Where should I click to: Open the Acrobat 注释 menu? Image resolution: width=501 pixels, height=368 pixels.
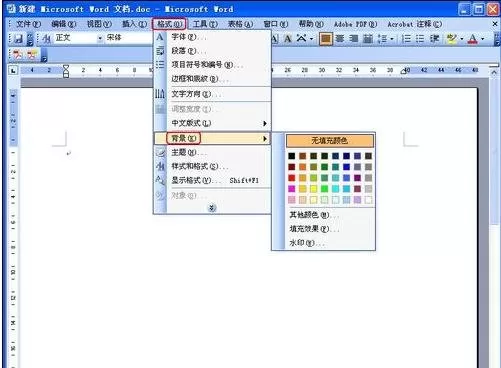tap(414, 24)
